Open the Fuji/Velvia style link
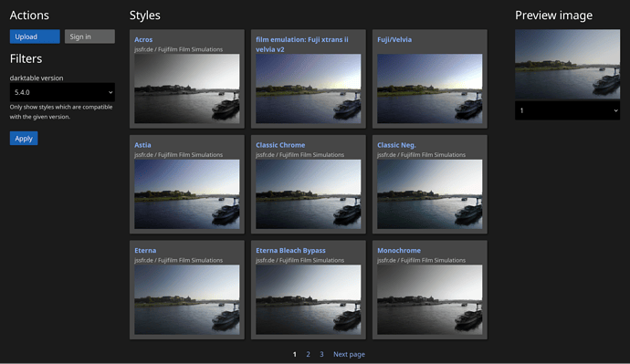Image resolution: width=630 pixels, height=364 pixels. [394, 39]
